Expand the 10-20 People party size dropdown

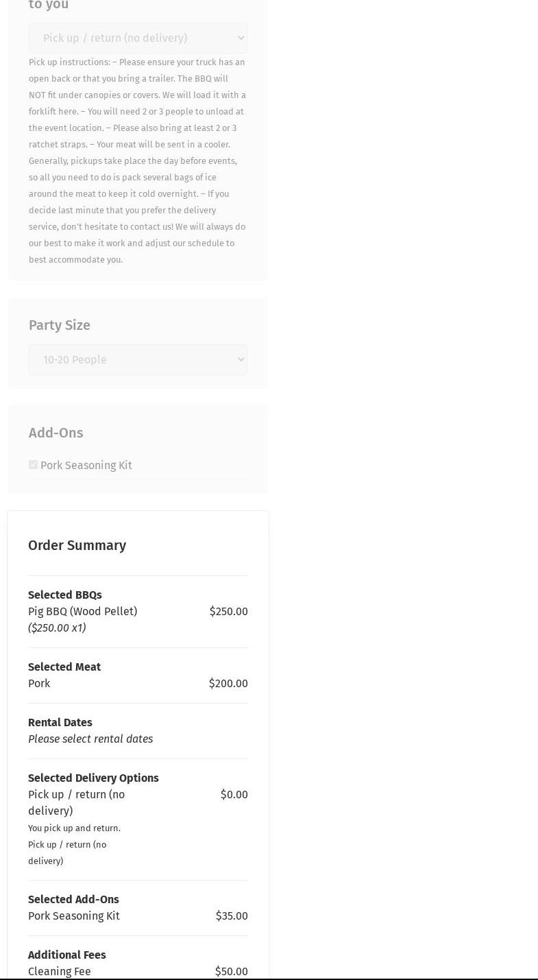(137, 359)
